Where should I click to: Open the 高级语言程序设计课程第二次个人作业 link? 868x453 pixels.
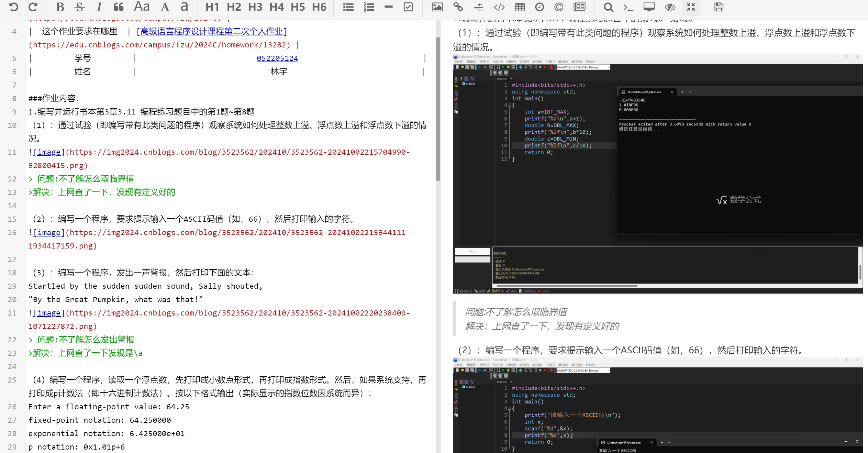[212, 31]
